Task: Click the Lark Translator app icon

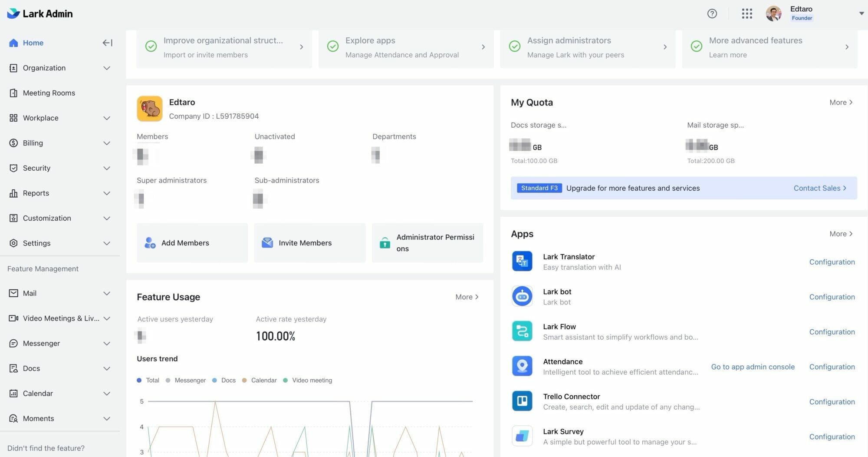Action: [x=522, y=262]
